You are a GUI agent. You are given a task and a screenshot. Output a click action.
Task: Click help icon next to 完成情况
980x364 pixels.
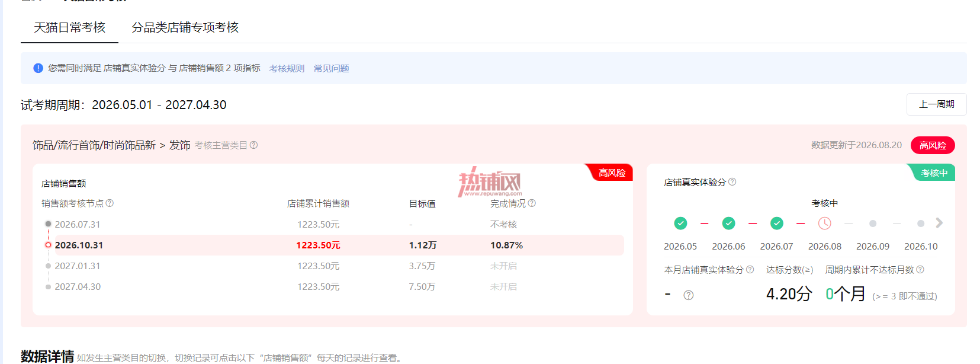click(x=532, y=203)
